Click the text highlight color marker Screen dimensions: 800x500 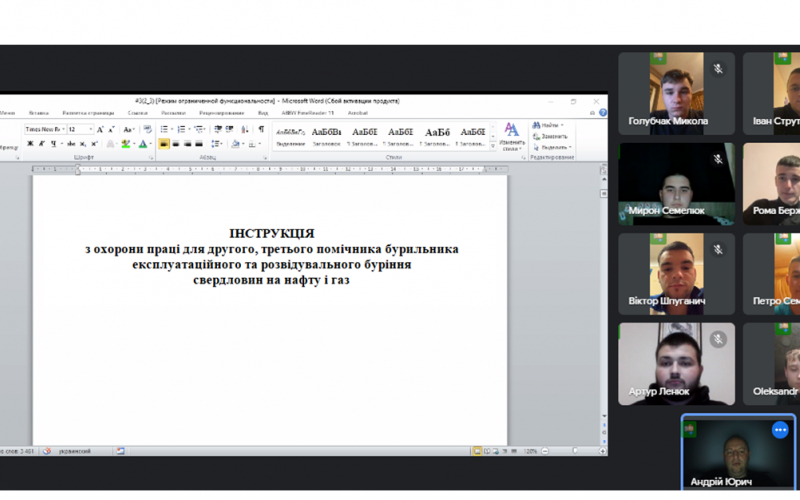coord(126,144)
